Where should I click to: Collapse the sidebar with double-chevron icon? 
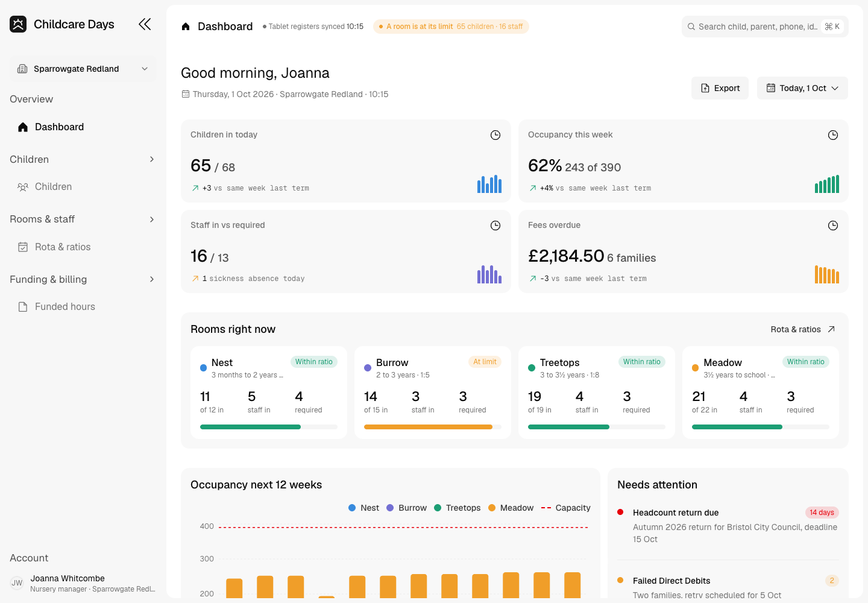(145, 24)
